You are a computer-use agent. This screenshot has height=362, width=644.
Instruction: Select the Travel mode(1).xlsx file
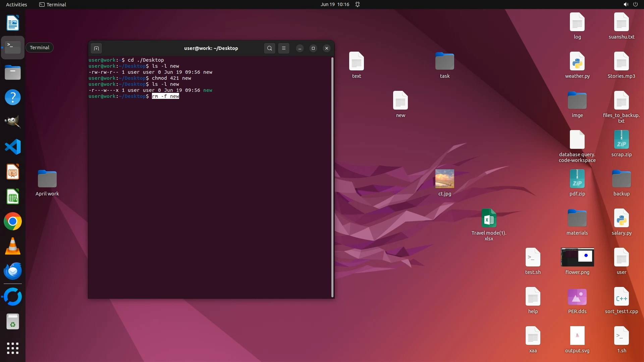pos(489,219)
